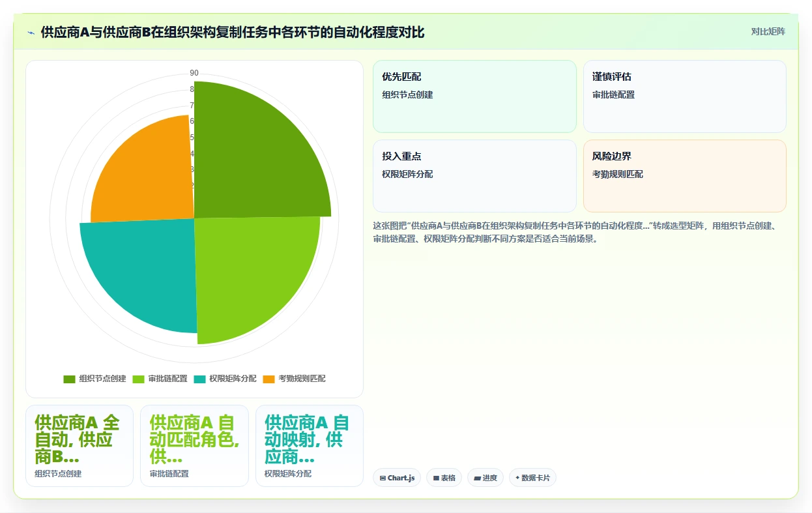Click the light green polar chart segment
Viewport: 812px width, 513px height.
click(251, 274)
